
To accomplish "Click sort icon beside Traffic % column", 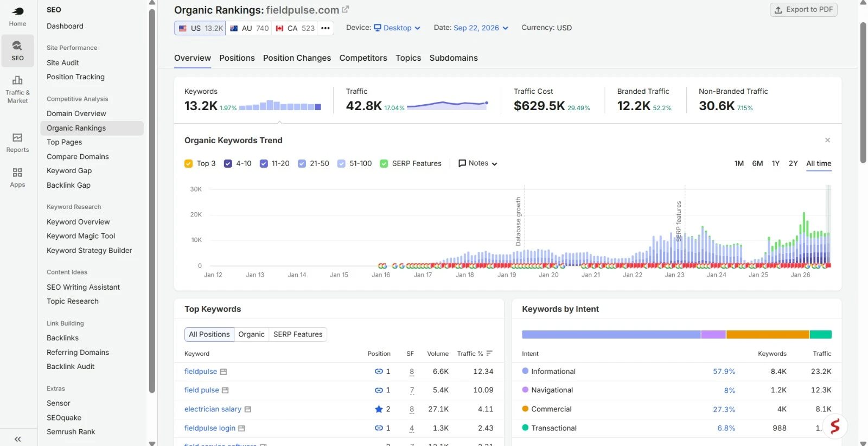I will [x=489, y=353].
